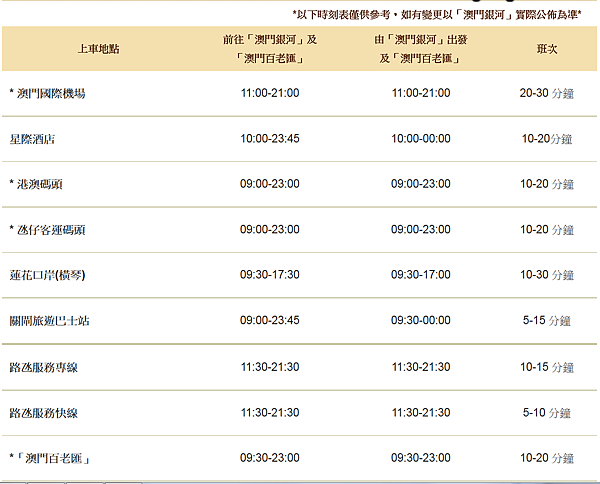The height and width of the screenshot is (484, 600).
Task: Select the 班次 column header
Action: click(547, 49)
